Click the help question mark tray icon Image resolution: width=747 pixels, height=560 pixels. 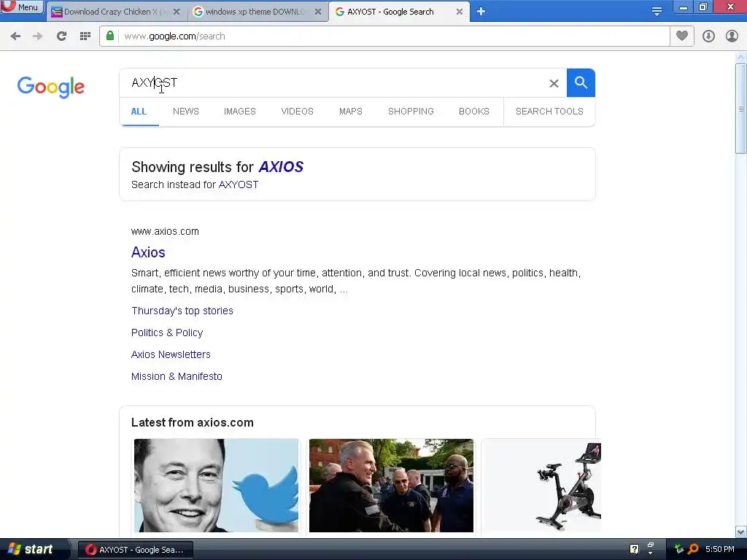pyautogui.click(x=634, y=549)
